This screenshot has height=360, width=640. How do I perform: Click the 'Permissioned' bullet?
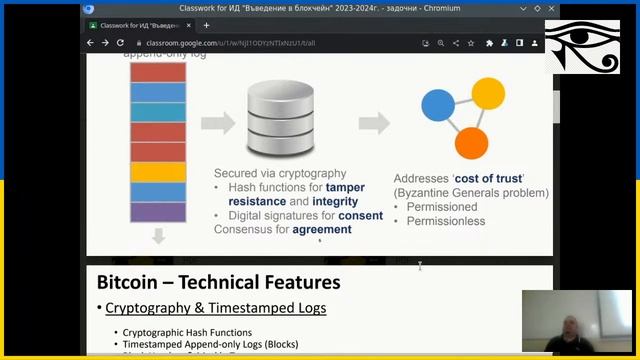[x=442, y=207]
